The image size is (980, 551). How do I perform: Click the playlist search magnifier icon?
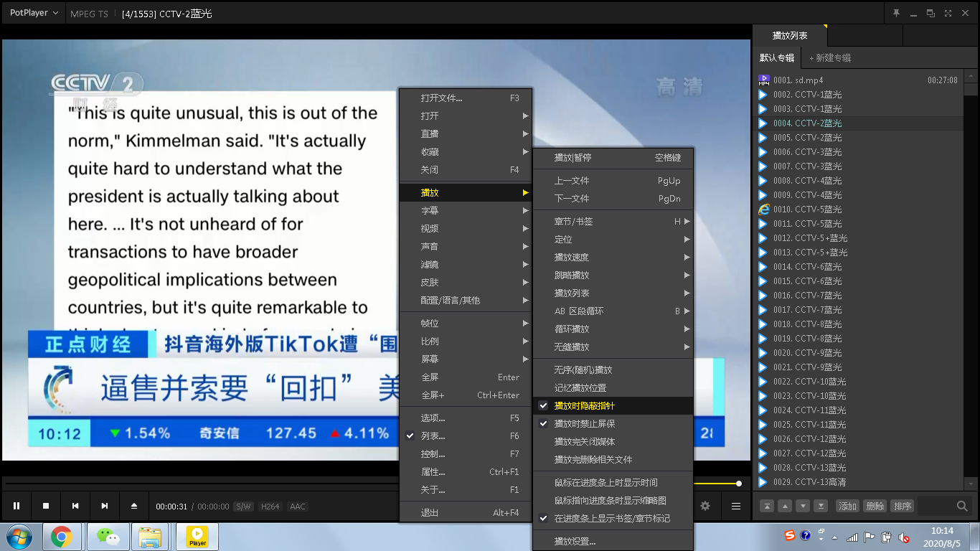963,506
